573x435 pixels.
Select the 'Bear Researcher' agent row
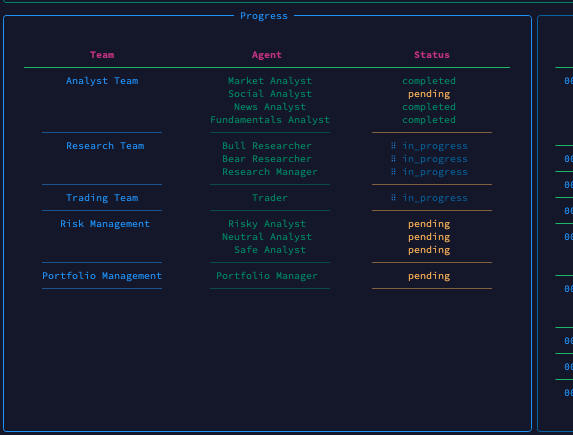coord(267,159)
